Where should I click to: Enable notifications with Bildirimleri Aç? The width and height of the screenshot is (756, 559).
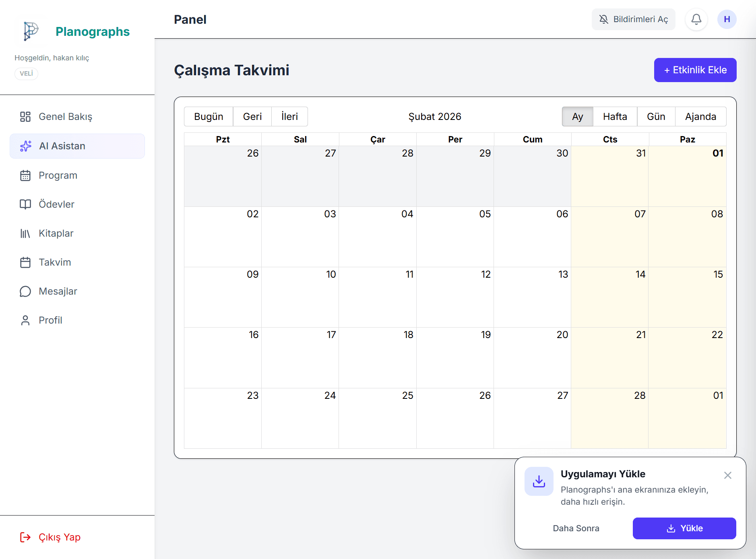(633, 19)
